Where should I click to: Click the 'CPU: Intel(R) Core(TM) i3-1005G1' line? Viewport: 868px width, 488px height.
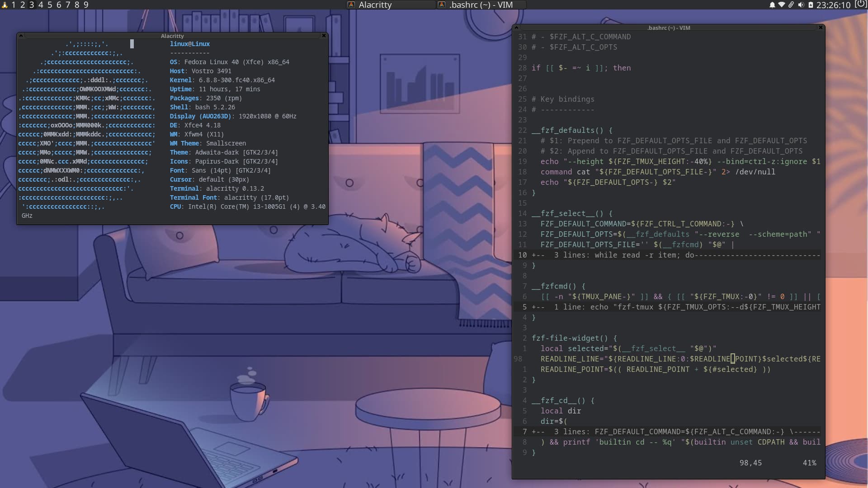248,206
